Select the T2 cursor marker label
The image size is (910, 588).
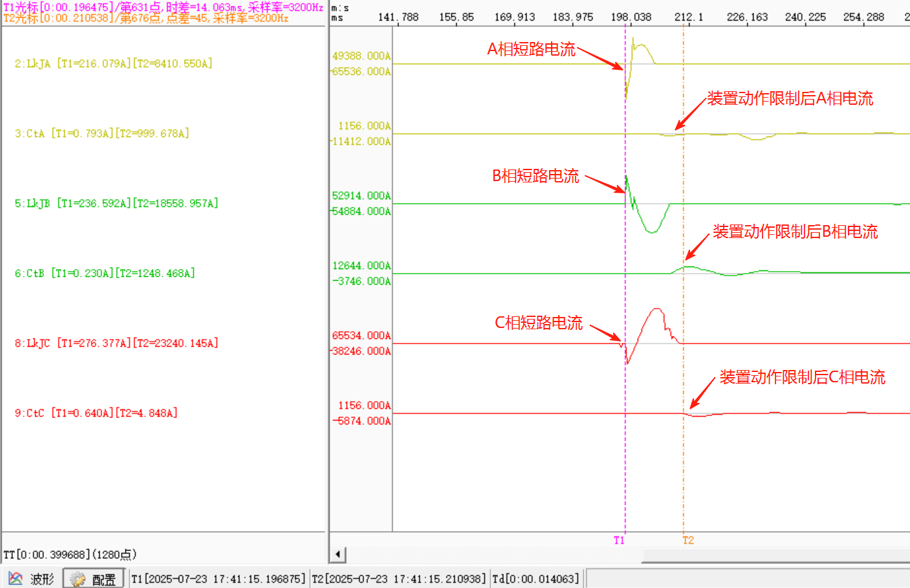pos(688,540)
